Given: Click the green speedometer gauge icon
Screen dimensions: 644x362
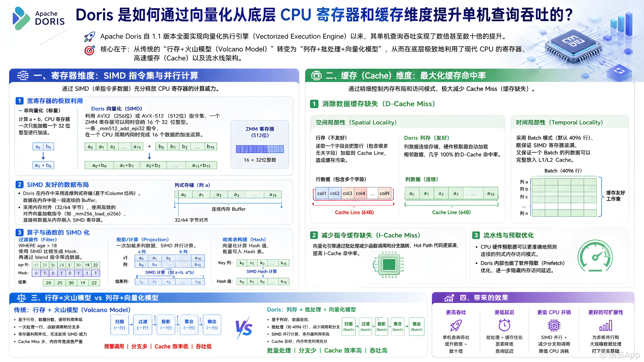Looking at the screenshot, I should coord(595,256).
